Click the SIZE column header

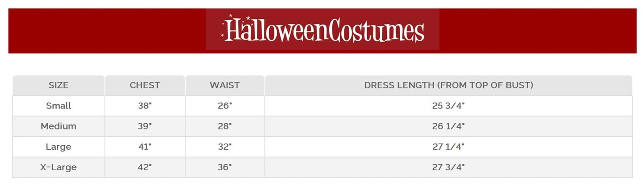(59, 85)
